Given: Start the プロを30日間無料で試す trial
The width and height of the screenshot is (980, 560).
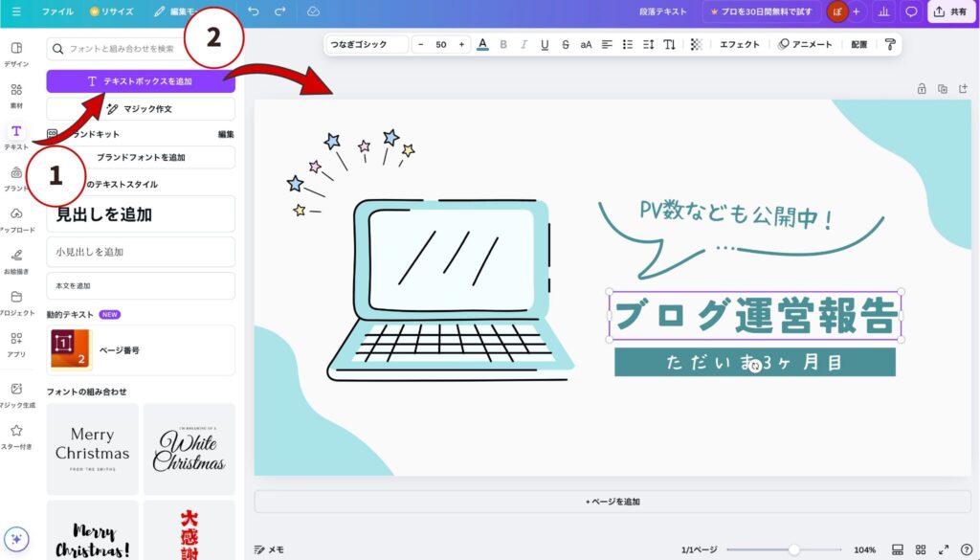Looking at the screenshot, I should click(x=762, y=11).
